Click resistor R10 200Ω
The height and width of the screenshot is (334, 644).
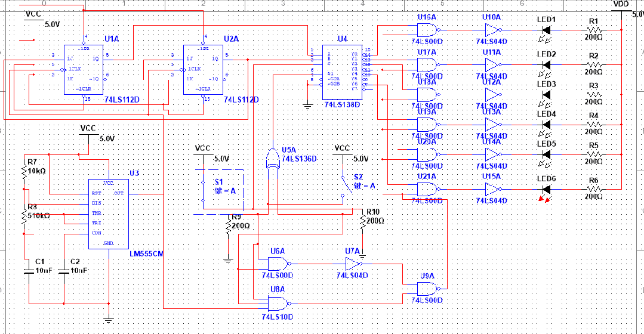(x=362, y=221)
